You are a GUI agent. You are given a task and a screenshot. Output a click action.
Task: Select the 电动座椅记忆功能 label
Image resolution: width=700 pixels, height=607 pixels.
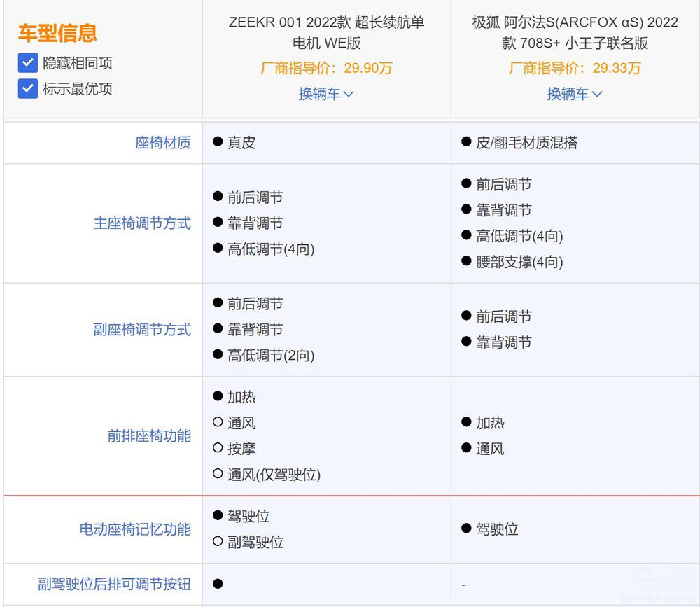(x=136, y=529)
